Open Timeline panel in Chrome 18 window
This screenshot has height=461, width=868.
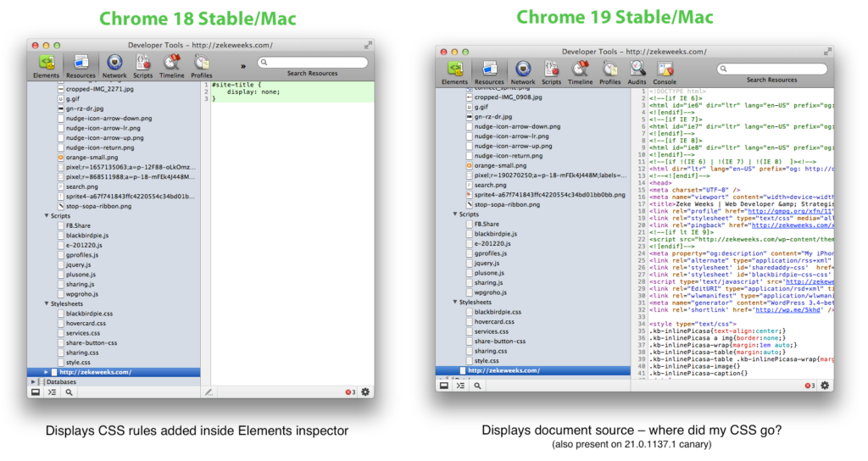pyautogui.click(x=171, y=66)
